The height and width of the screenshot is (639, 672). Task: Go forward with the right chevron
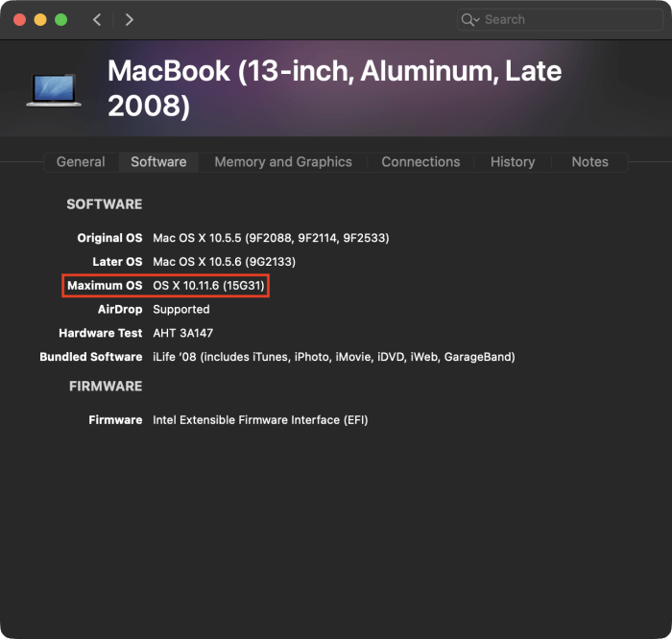[129, 20]
